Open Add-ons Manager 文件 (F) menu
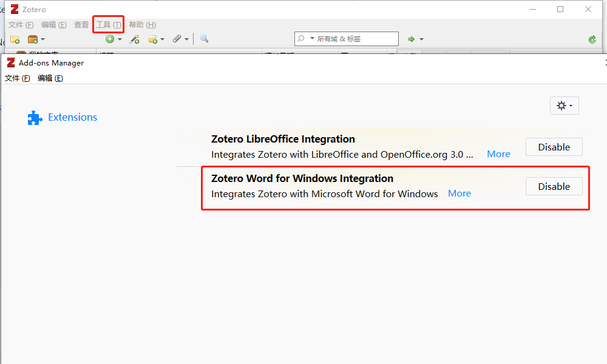The height and width of the screenshot is (364, 607). pos(18,78)
